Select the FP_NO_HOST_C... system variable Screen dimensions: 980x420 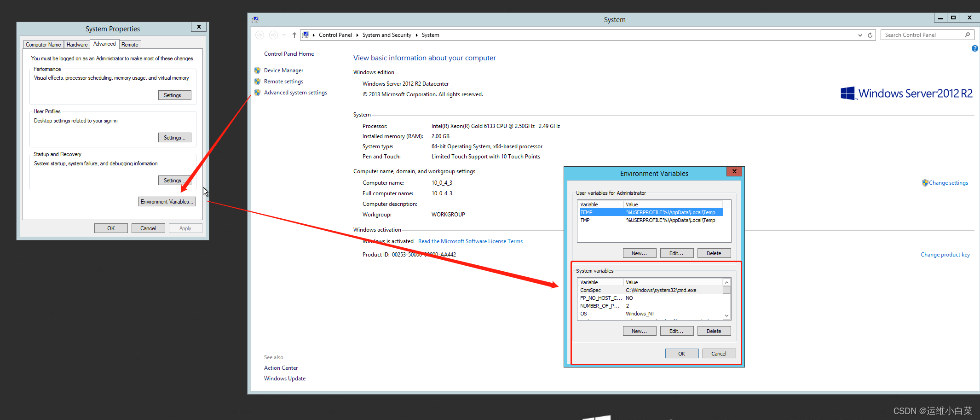coord(651,298)
